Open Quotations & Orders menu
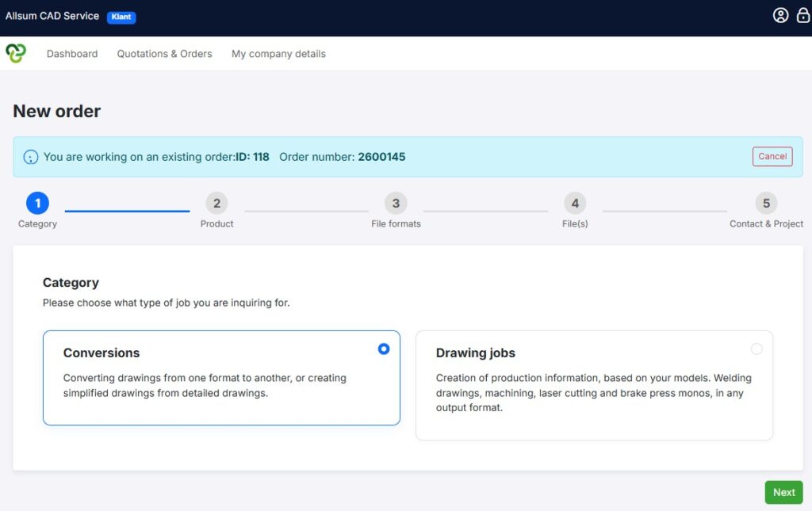 pos(165,54)
